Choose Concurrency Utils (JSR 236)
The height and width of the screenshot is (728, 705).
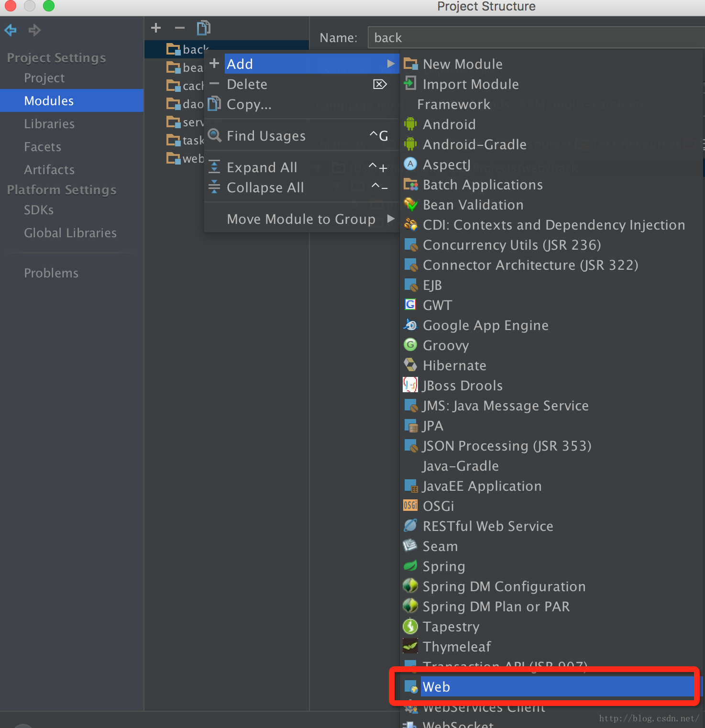pyautogui.click(x=552, y=245)
